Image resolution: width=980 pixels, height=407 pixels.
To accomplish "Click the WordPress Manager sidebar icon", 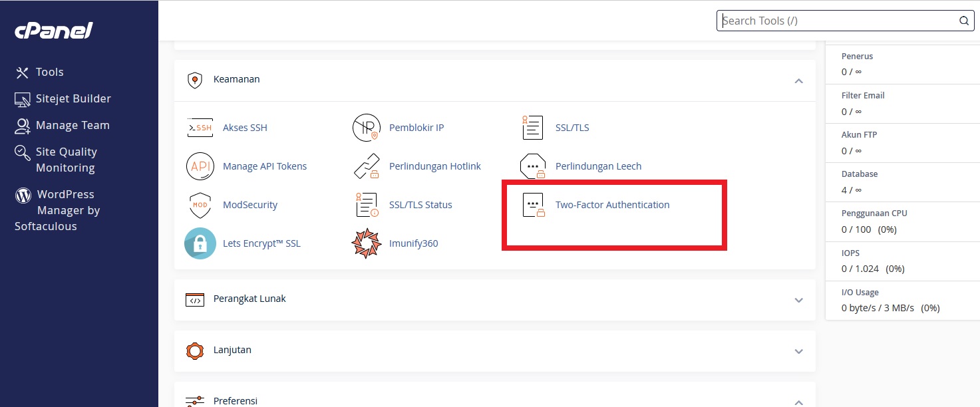I will point(23,195).
